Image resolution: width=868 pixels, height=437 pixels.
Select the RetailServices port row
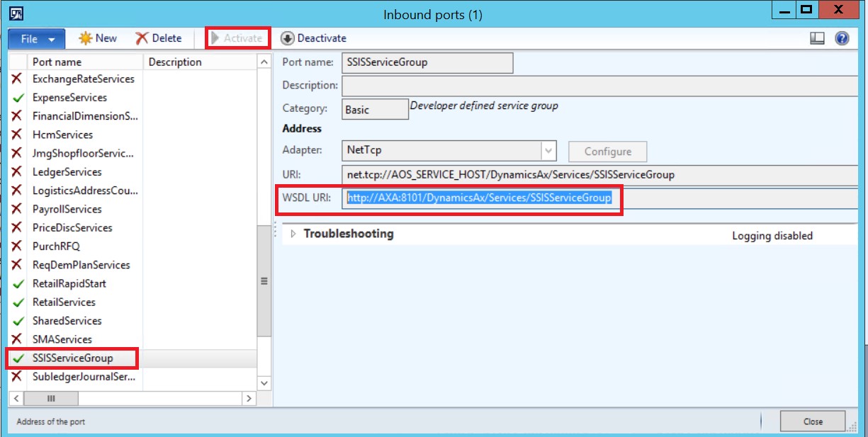[x=64, y=302]
